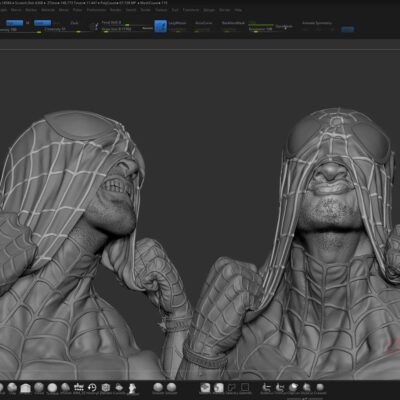Open the Transform menu
This screenshot has height=400, width=400.
[x=191, y=10]
